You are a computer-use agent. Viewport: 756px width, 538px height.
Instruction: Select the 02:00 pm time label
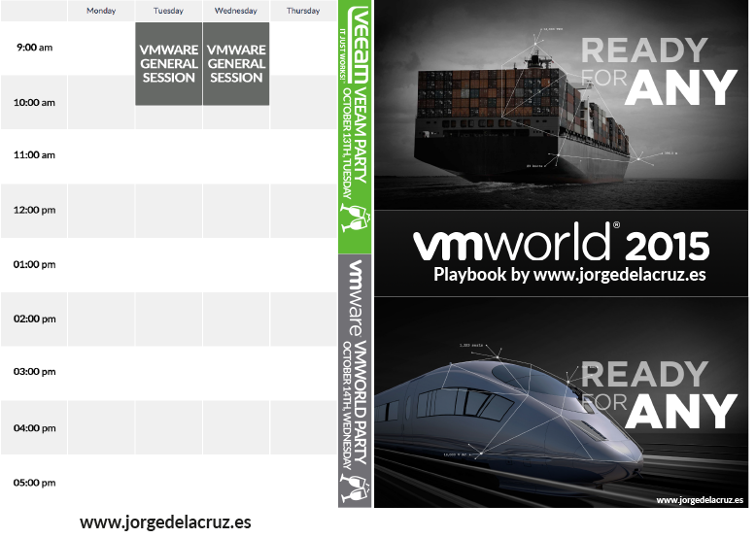coord(34,319)
